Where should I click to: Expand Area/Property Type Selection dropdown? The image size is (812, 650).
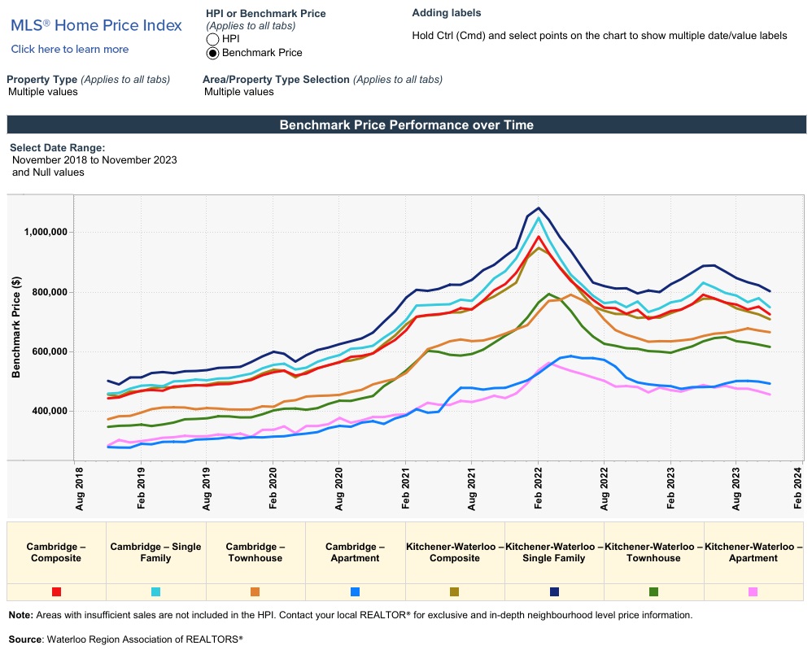[239, 92]
